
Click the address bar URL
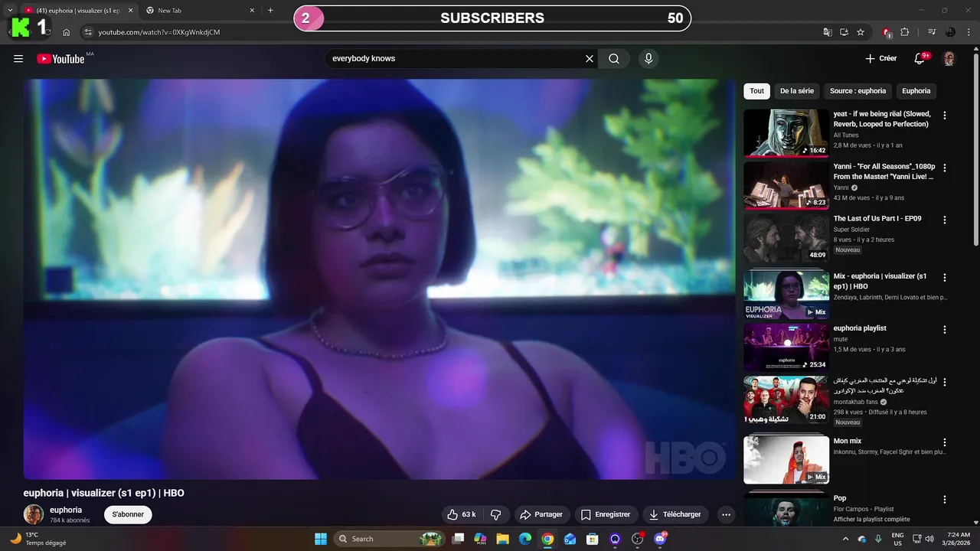pyautogui.click(x=159, y=32)
